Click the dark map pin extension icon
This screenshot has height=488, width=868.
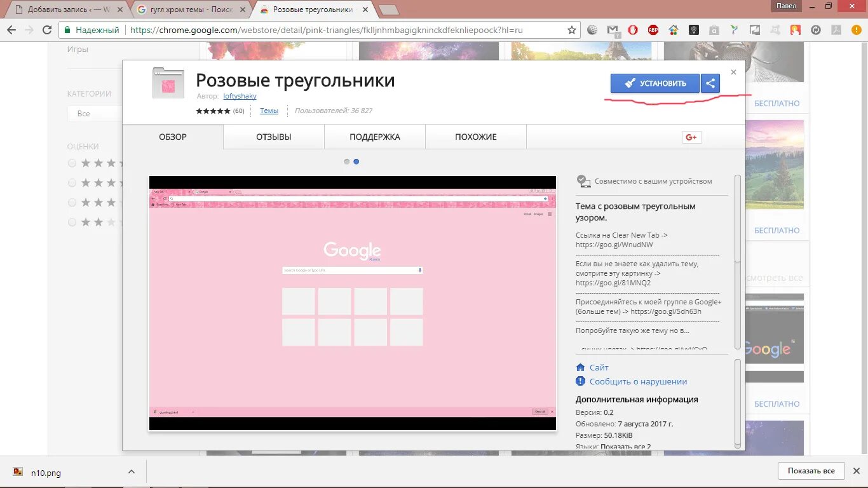click(694, 30)
